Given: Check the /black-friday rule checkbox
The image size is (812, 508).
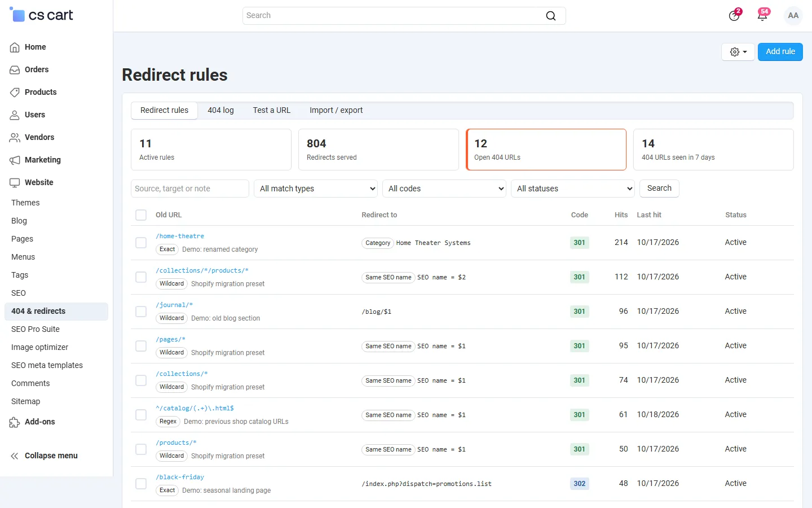Looking at the screenshot, I should click(x=141, y=484).
